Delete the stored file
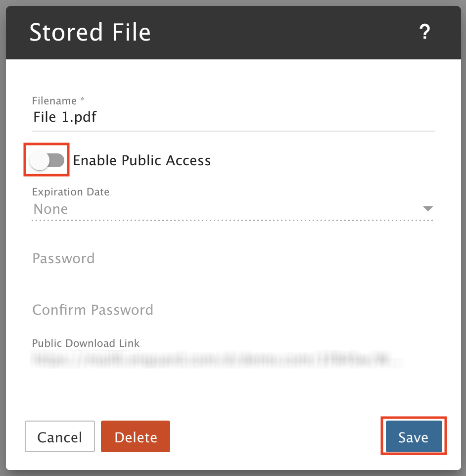The image size is (466, 476). pyautogui.click(x=136, y=436)
